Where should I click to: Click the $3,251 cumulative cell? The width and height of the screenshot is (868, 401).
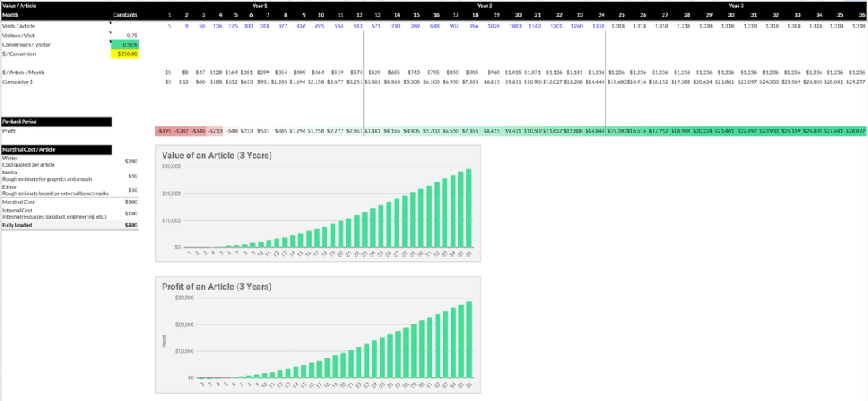354,82
